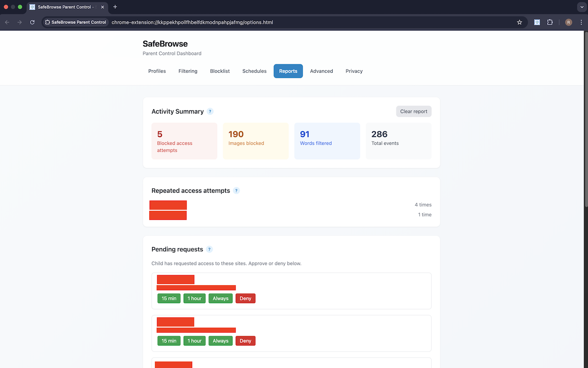Approve second request for 15 min

coord(169,341)
